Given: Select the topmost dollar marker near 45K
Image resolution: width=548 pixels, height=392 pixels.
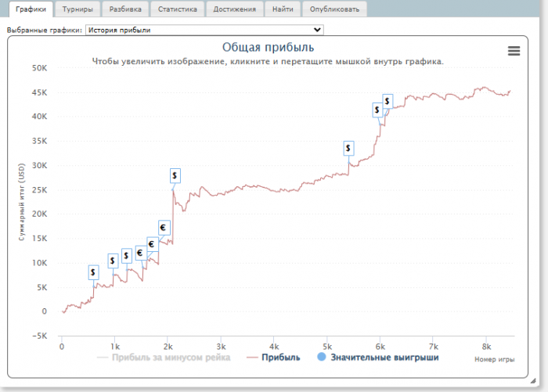Looking at the screenshot, I should [388, 101].
